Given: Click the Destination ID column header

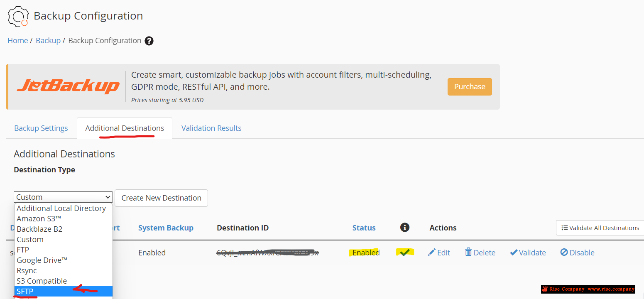Looking at the screenshot, I should coord(242,228).
